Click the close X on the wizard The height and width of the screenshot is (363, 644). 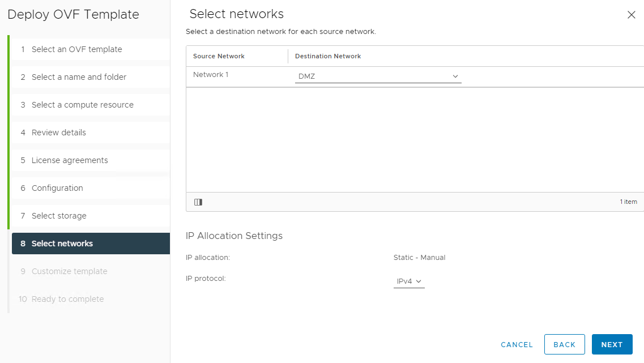click(x=632, y=15)
